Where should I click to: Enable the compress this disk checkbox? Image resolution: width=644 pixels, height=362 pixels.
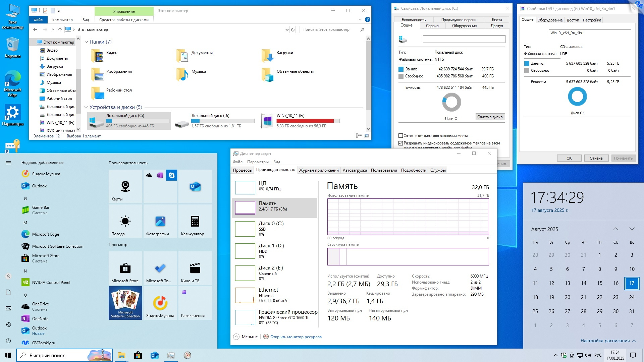[400, 136]
